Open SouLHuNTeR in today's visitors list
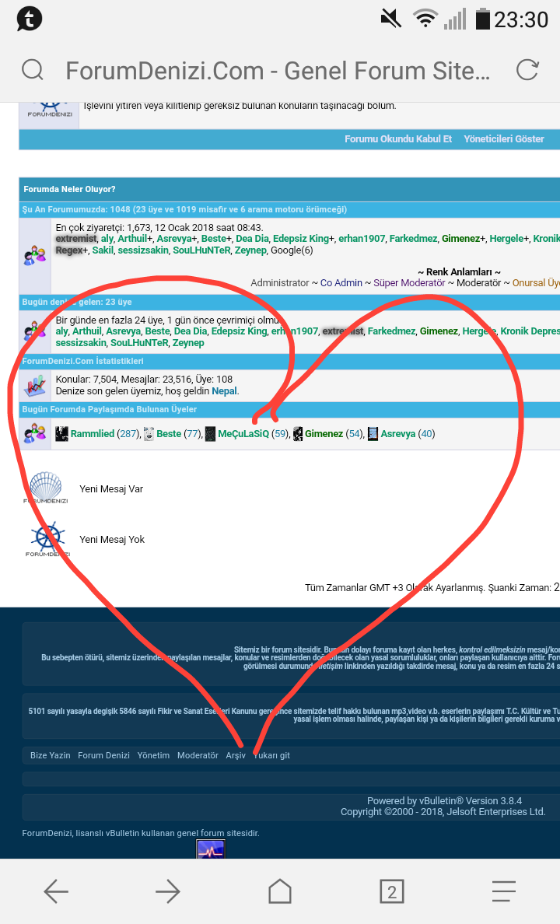The width and height of the screenshot is (560, 924). [x=139, y=343]
